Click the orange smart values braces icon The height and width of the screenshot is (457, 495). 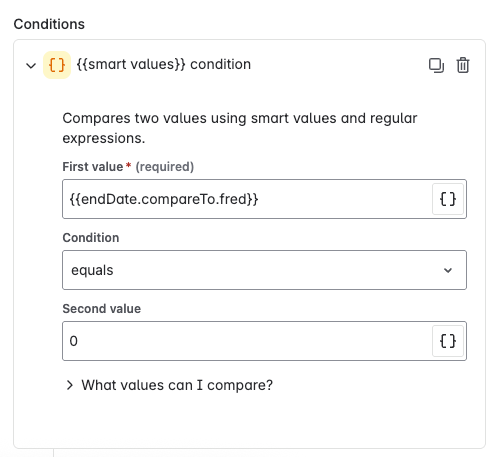pyautogui.click(x=57, y=65)
